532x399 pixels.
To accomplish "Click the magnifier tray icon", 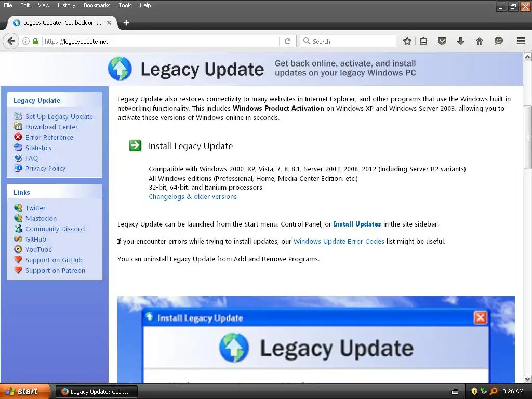I will [494, 392].
